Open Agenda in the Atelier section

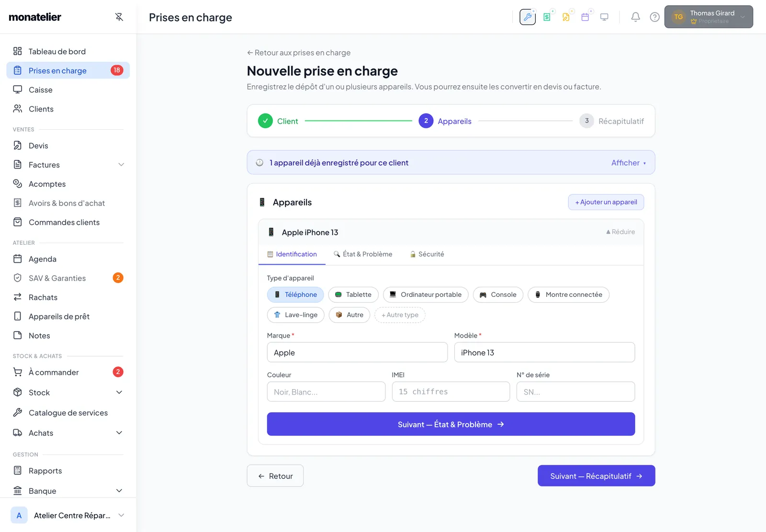68,259
